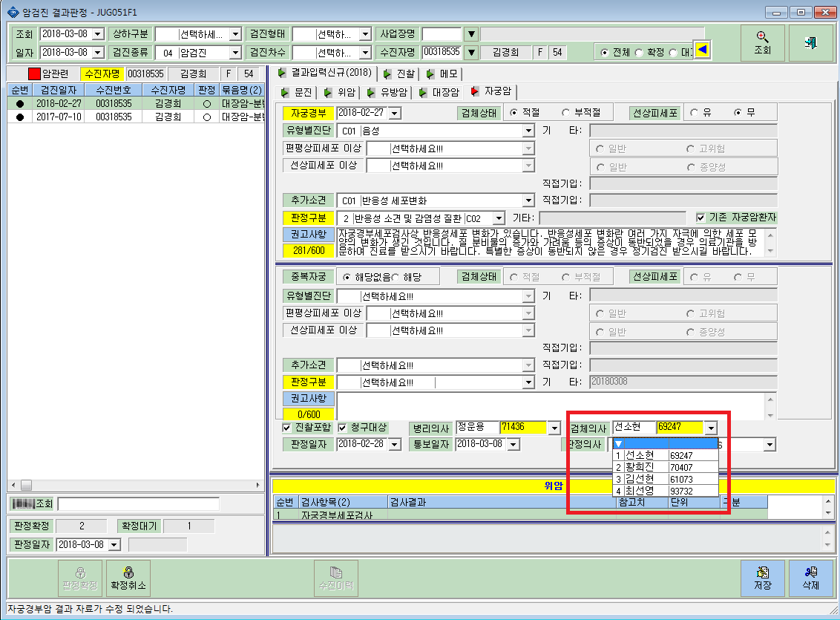Screen dimensions: 840x620
Task: Click the barcode 조회 icon
Action: coord(32,503)
